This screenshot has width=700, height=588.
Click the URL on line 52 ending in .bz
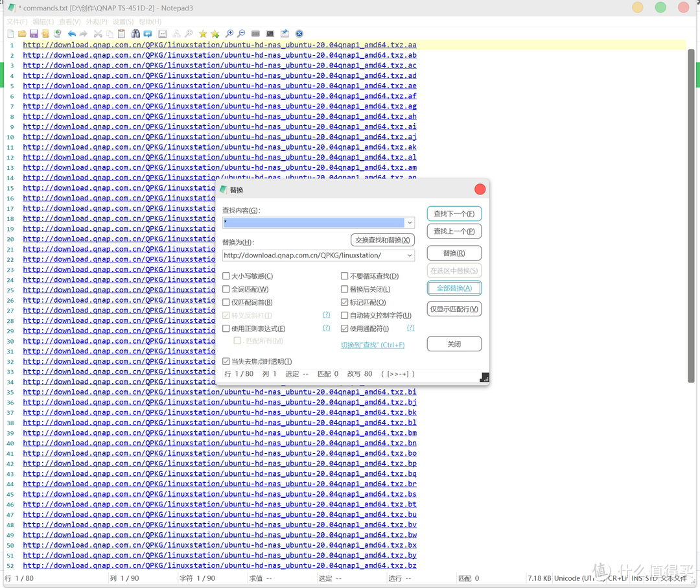tap(220, 565)
